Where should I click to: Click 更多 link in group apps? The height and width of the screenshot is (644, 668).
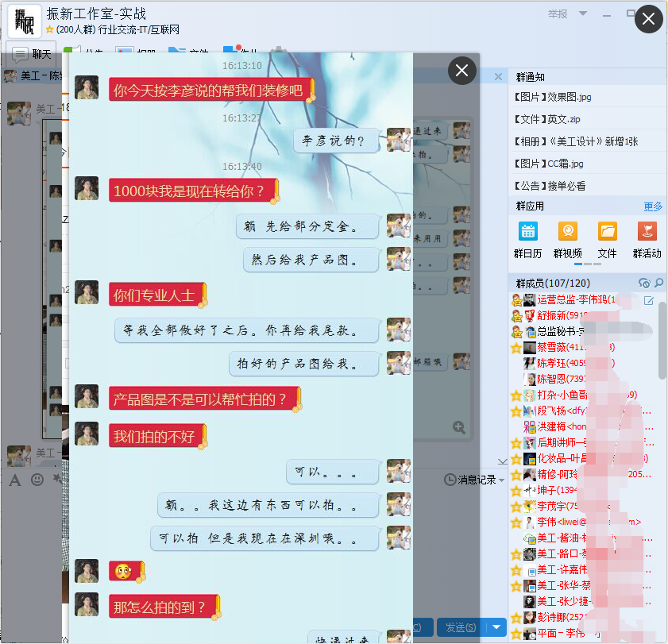(653, 206)
